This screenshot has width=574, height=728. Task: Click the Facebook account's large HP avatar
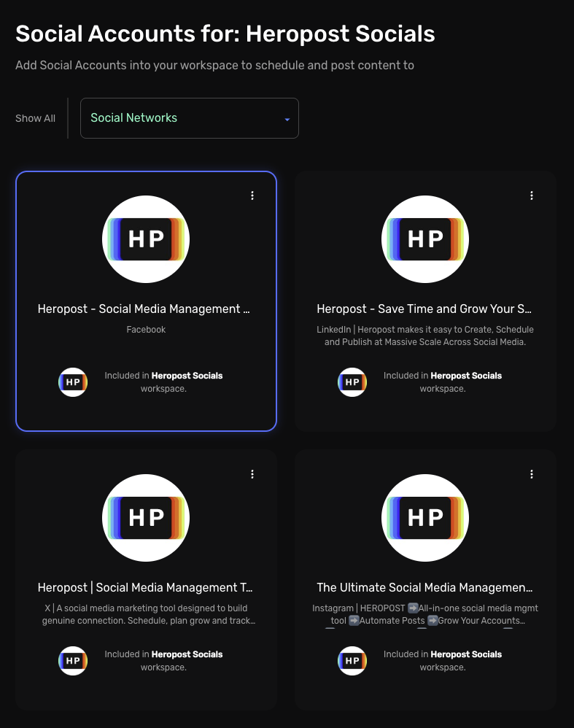point(146,239)
